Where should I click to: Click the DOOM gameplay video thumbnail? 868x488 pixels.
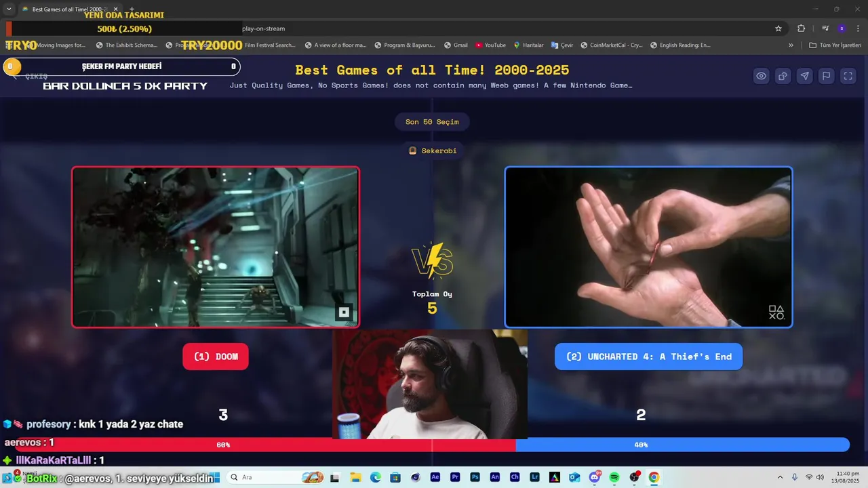(216, 247)
